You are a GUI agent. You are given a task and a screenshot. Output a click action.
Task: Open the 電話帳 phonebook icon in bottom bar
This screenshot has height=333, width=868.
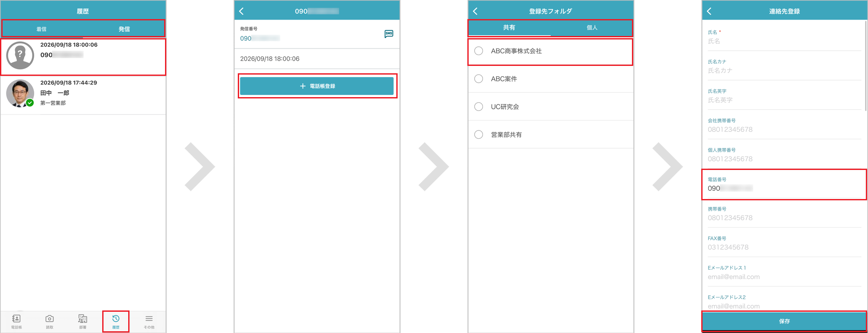[16, 321]
